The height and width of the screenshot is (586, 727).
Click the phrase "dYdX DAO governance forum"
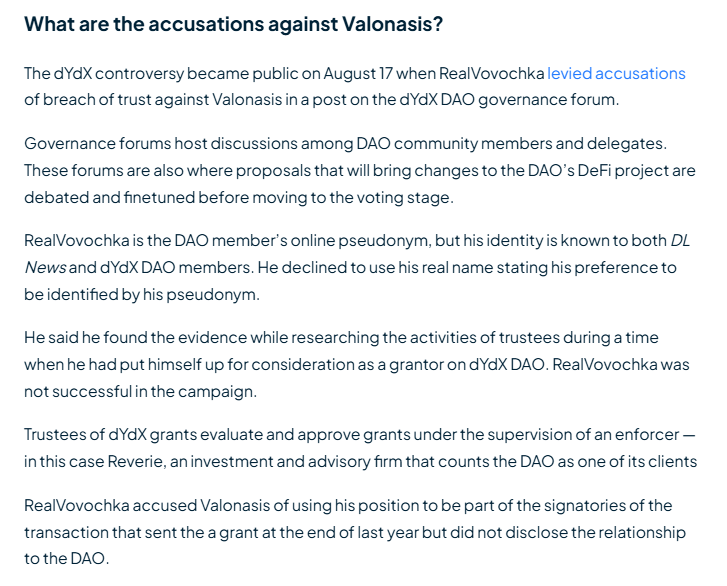coord(508,100)
